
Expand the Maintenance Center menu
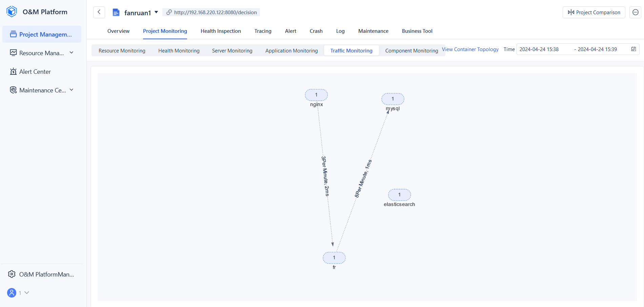(71, 90)
